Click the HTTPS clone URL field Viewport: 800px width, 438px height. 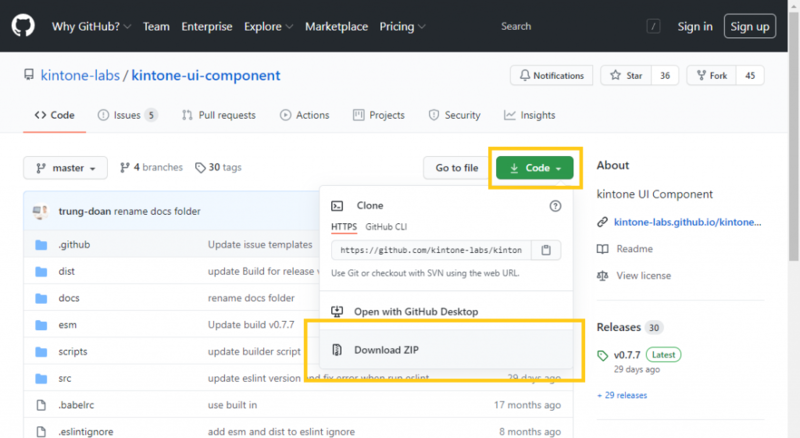click(x=431, y=250)
